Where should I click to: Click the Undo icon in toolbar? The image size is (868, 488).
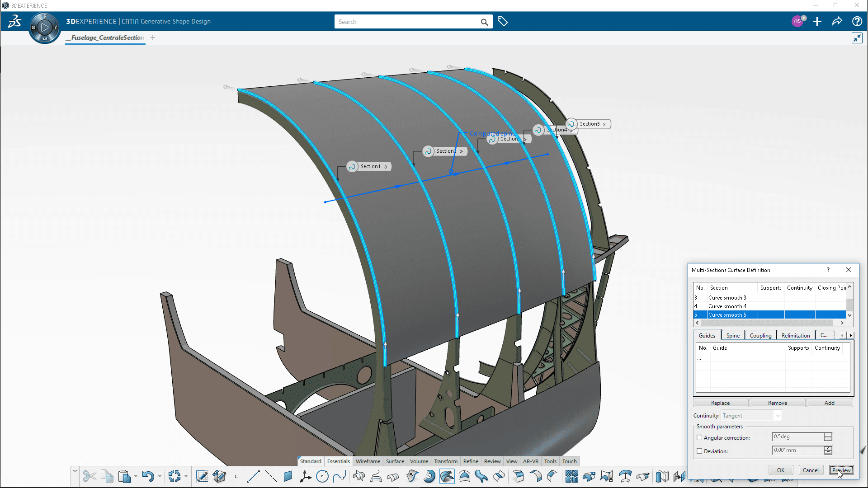click(147, 476)
